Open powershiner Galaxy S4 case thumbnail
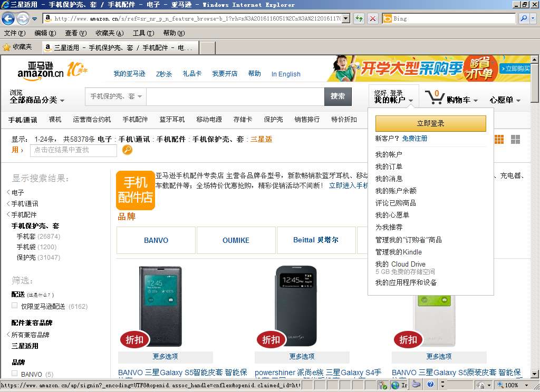 coord(297,306)
